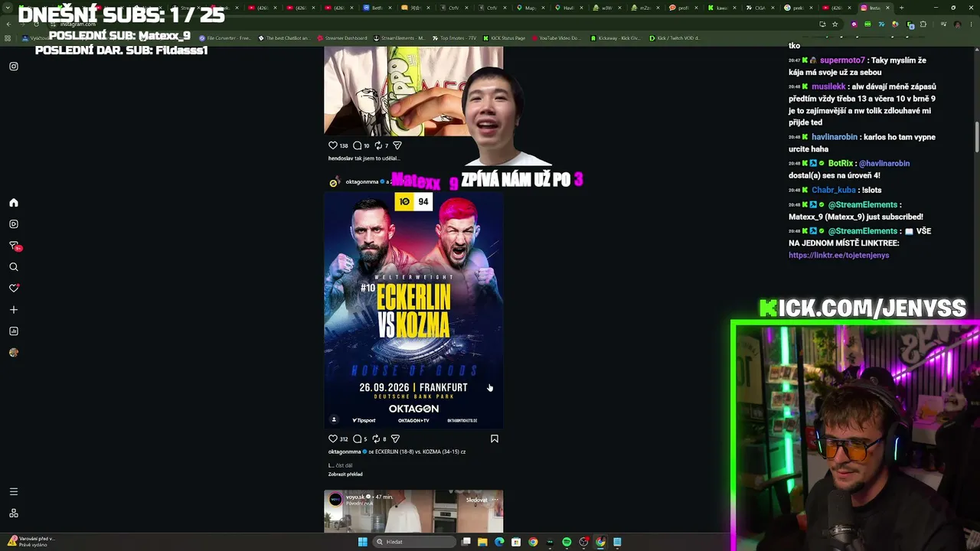Share the oktagonmma post
Screen dimensions: 980x551
[x=395, y=439]
